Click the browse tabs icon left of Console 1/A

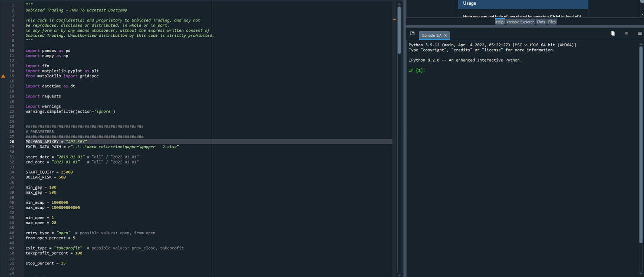coord(412,34)
